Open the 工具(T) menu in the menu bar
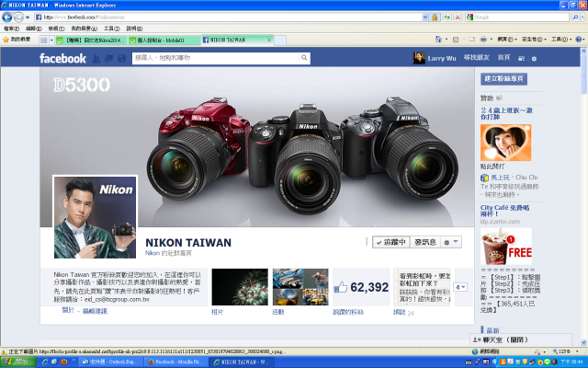 tap(112, 29)
